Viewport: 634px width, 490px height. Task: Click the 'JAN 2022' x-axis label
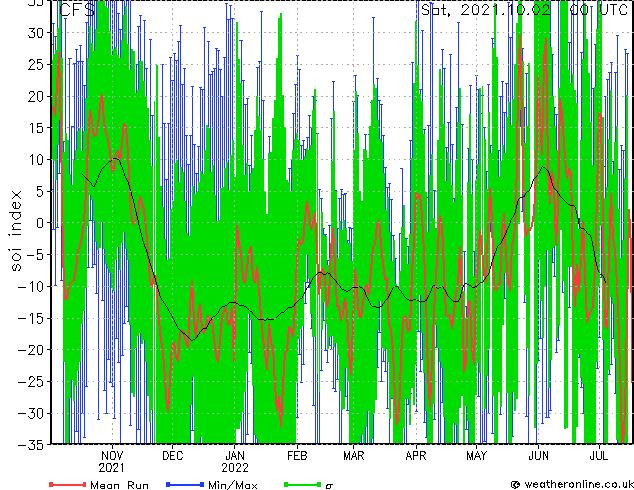coord(235,462)
